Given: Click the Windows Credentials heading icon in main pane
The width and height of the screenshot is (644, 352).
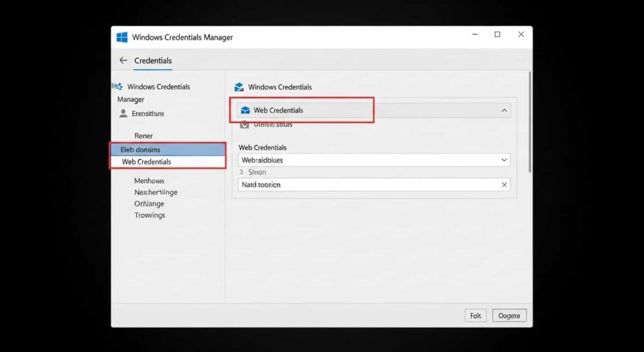Looking at the screenshot, I should (239, 87).
